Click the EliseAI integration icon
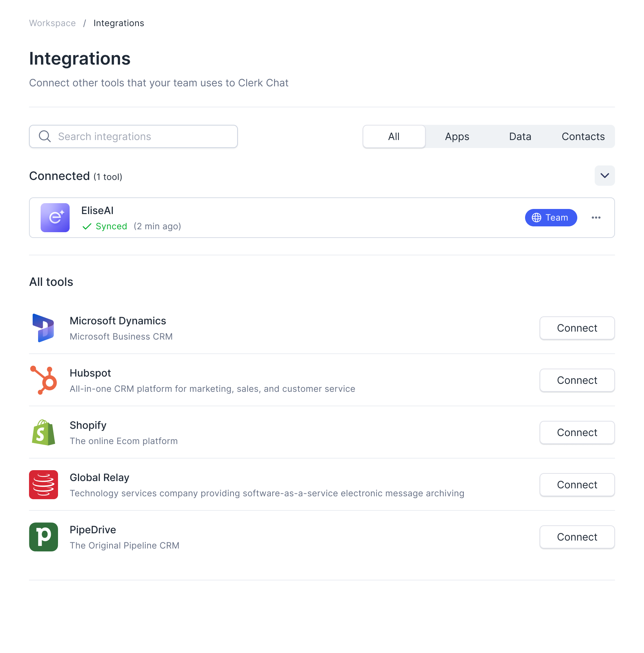Viewport: 644px width, 653px height. point(55,218)
